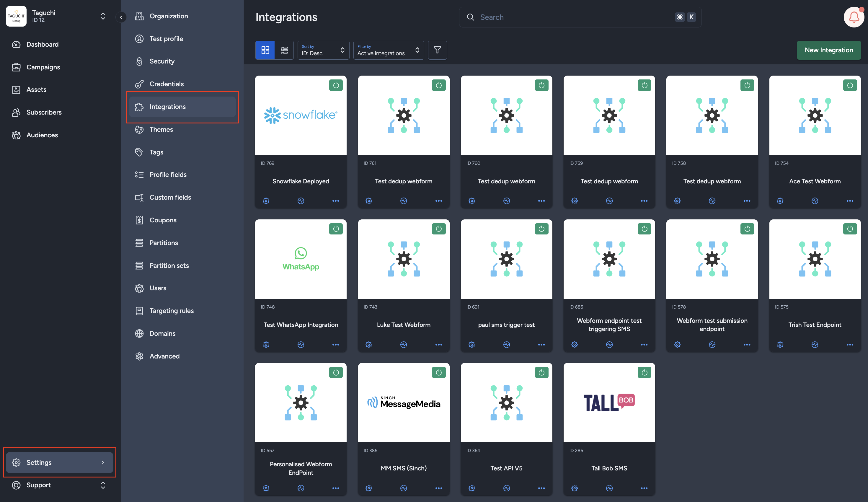Go to Credentials settings page
This screenshot has width=868, height=502.
click(x=167, y=84)
